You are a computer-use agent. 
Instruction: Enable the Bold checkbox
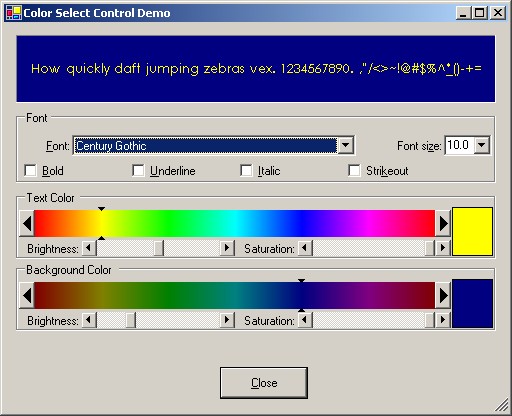tap(30, 171)
